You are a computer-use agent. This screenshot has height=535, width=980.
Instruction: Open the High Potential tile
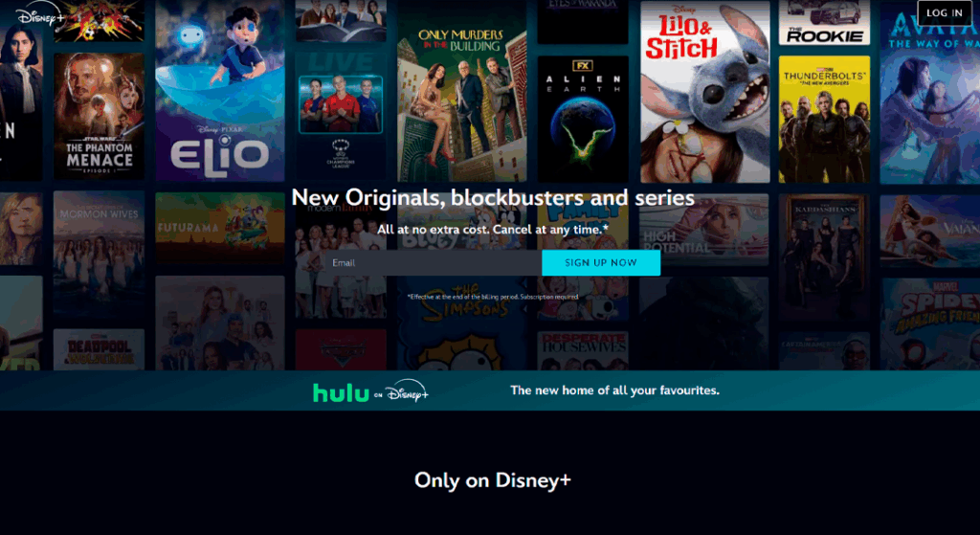coord(704,230)
